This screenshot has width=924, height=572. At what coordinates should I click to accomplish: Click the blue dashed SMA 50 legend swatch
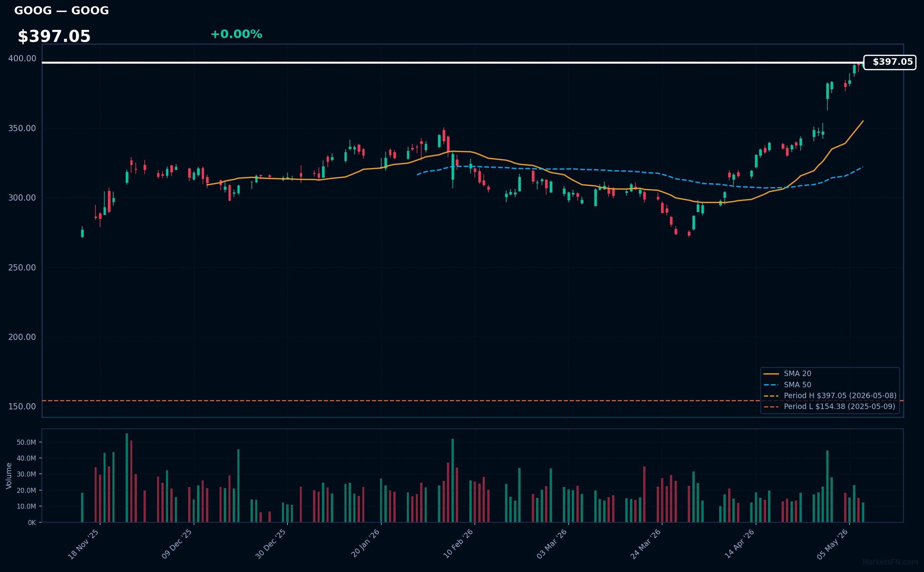pyautogui.click(x=771, y=385)
